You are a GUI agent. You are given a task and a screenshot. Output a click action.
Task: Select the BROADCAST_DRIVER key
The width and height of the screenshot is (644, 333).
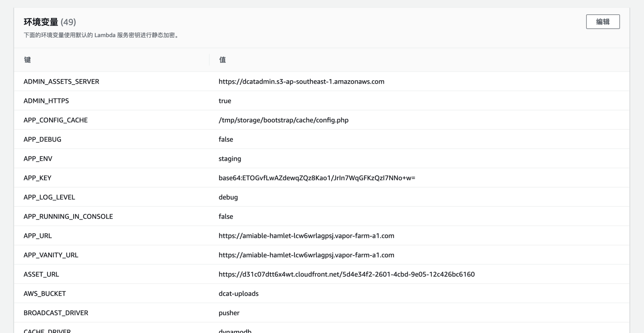[x=56, y=313]
